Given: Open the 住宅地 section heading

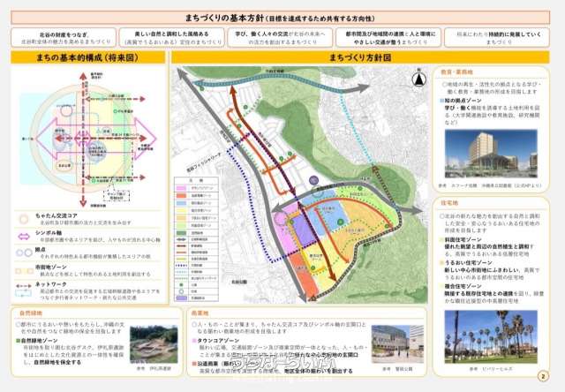Looking at the screenshot, I should (x=455, y=200).
